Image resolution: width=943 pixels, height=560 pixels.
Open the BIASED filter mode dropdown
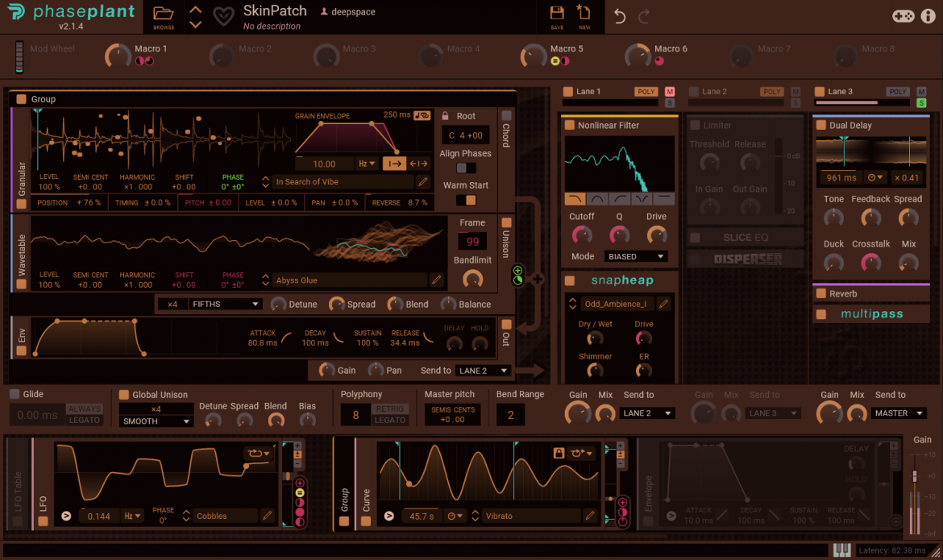tap(636, 256)
